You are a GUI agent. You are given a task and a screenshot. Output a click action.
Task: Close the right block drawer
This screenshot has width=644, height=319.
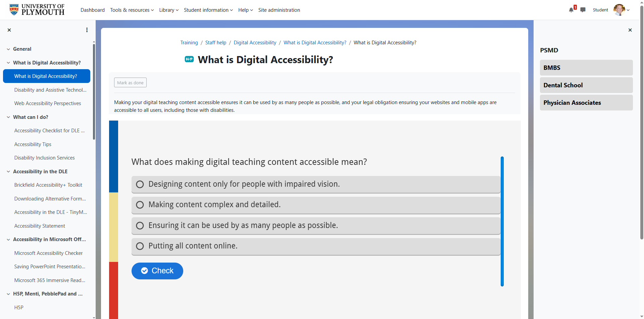pyautogui.click(x=630, y=30)
